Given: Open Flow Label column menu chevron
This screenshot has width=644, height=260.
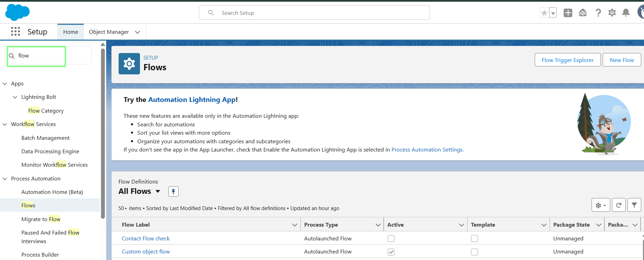Looking at the screenshot, I should tap(294, 225).
